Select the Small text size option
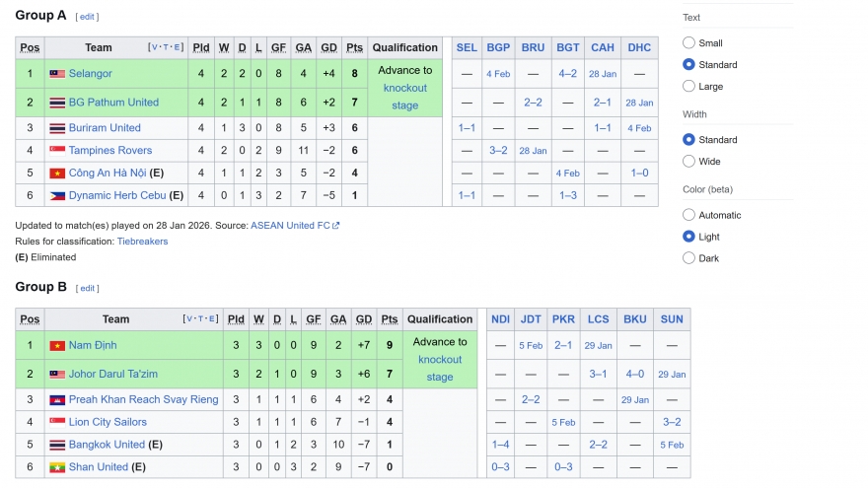The width and height of the screenshot is (868, 488). point(688,43)
